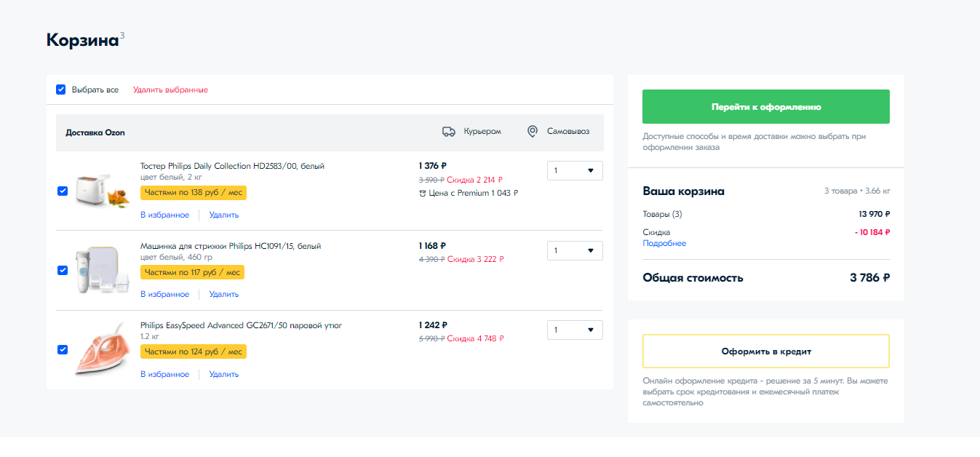This screenshot has width=980, height=457.
Task: Click the courier delivery truck icon
Action: 448,132
